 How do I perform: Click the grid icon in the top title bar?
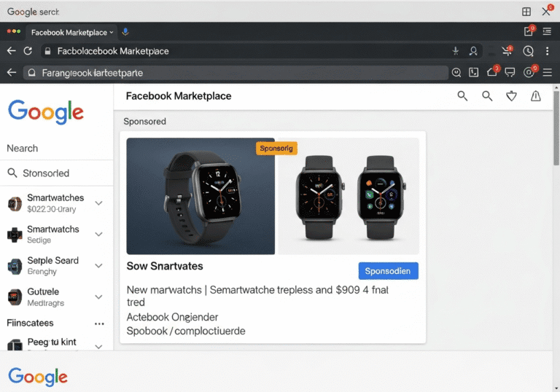coord(526,12)
